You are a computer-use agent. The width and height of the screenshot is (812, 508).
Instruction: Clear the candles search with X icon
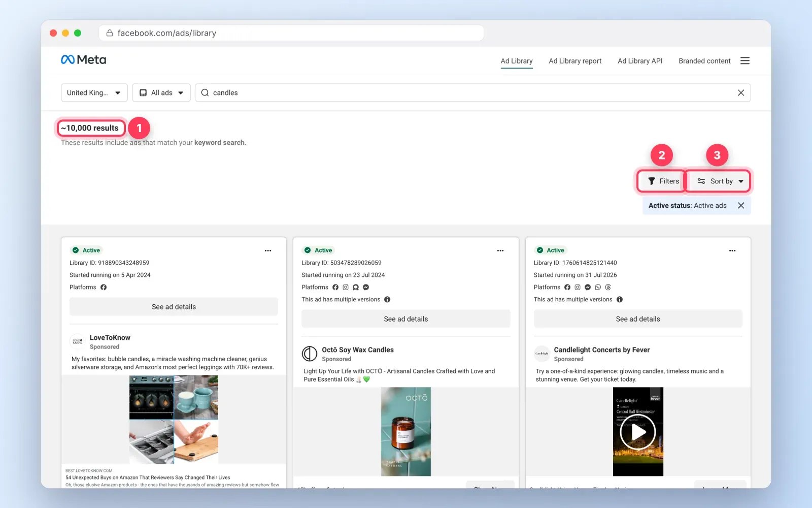coord(740,92)
